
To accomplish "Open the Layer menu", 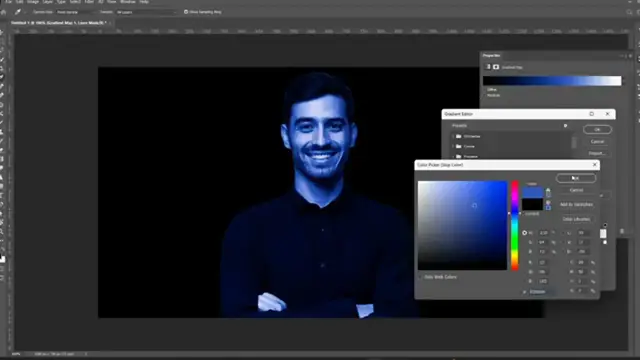I will [x=48, y=2].
